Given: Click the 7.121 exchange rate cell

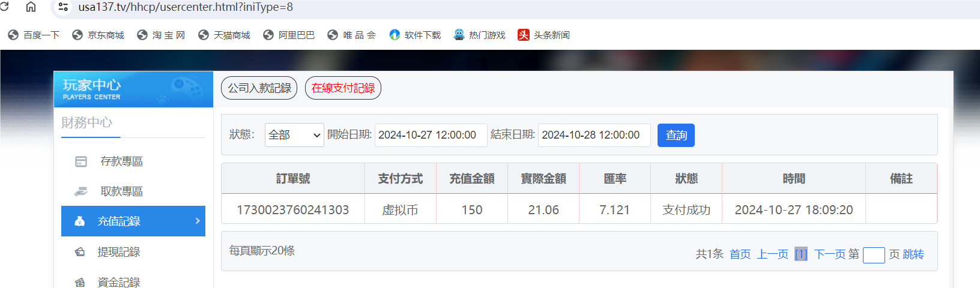Looking at the screenshot, I should click(615, 209).
